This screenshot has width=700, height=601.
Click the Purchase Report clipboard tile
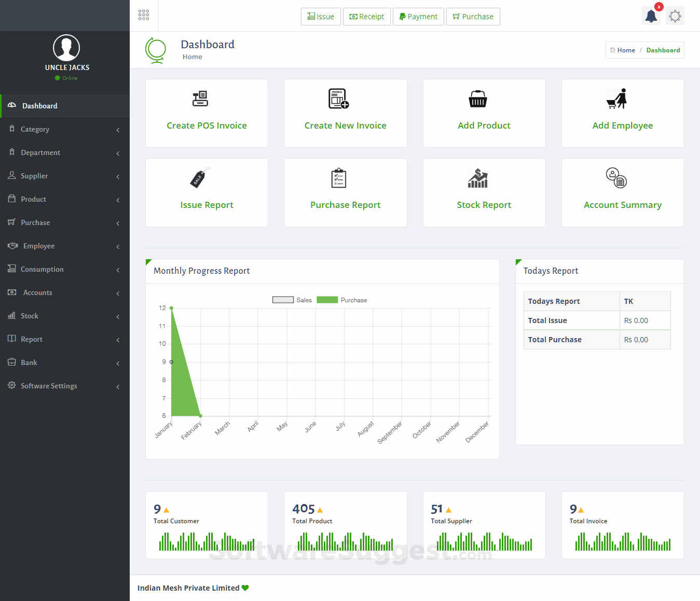[346, 192]
